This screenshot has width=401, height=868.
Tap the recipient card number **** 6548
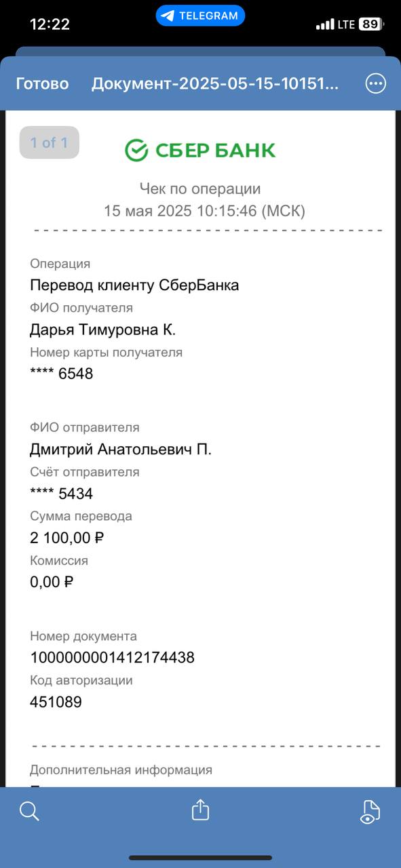coord(61,374)
